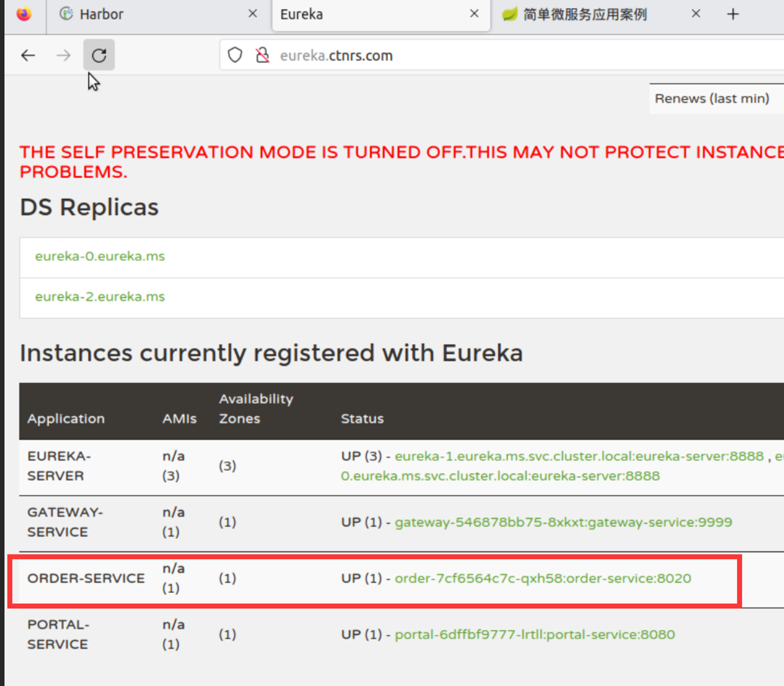Close the Eureka tab

pyautogui.click(x=474, y=14)
